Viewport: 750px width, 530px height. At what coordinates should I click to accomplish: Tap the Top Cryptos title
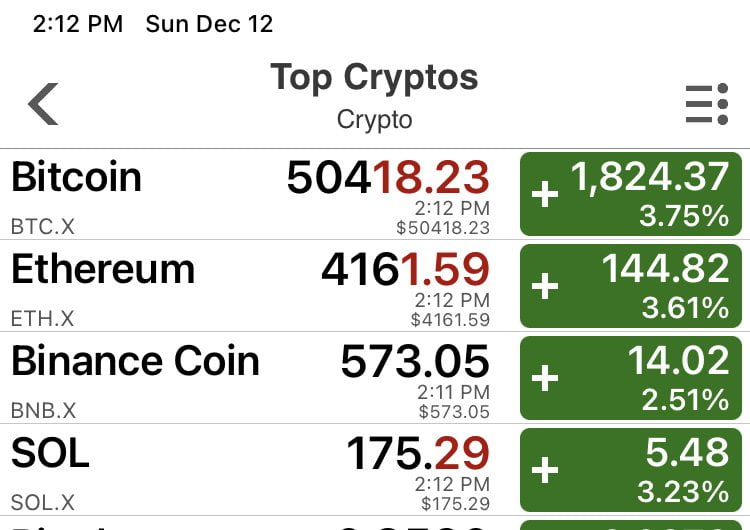point(374,78)
